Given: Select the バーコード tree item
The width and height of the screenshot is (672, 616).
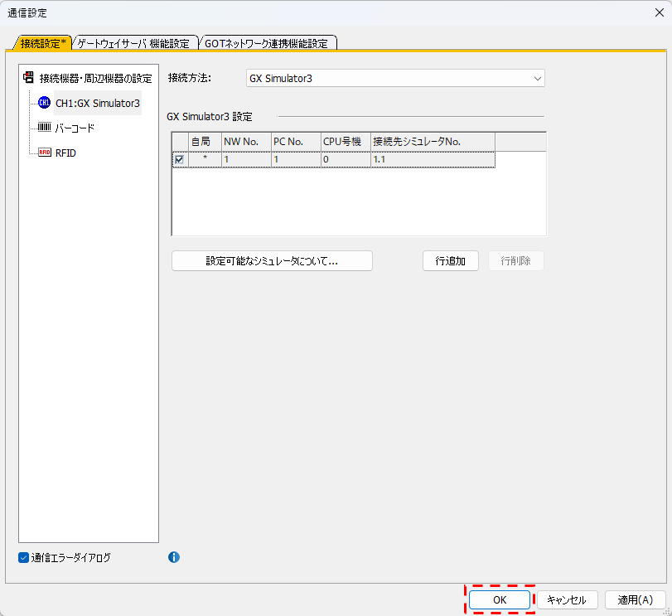Looking at the screenshot, I should click(x=75, y=129).
